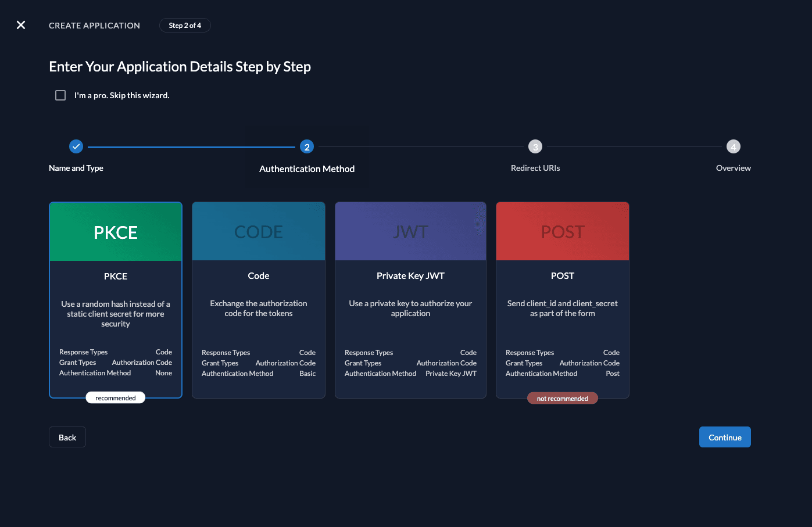Click the step 4 circle indicator
The height and width of the screenshot is (527, 812).
(x=733, y=146)
